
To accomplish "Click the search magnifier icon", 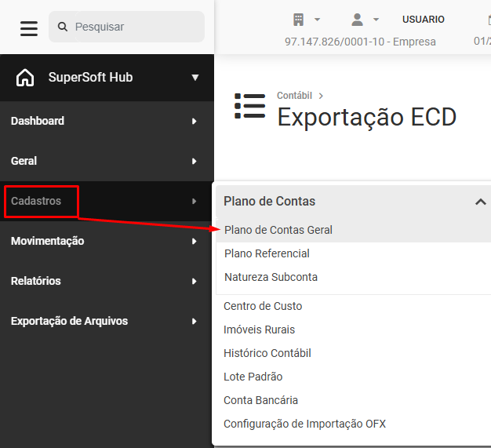I will (63, 27).
